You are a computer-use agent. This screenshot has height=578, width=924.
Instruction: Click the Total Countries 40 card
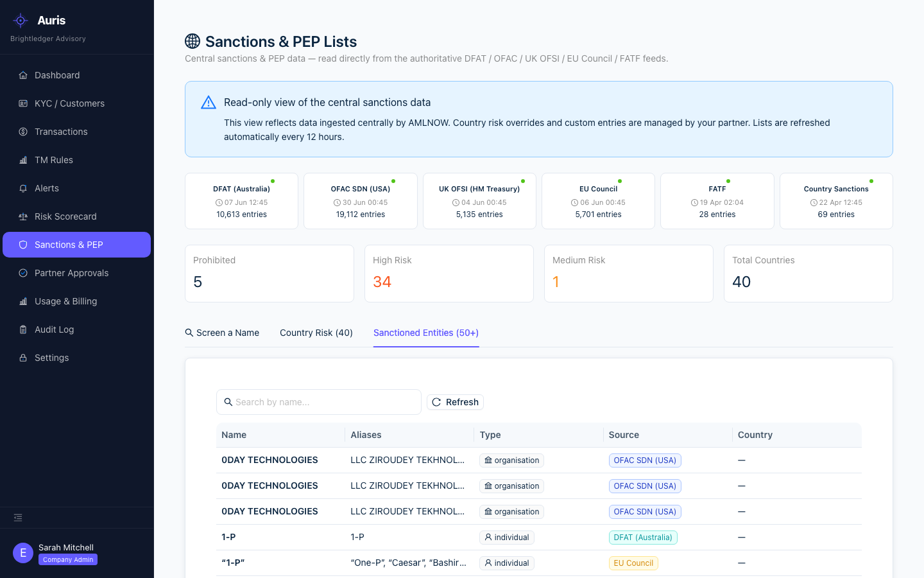tap(809, 274)
